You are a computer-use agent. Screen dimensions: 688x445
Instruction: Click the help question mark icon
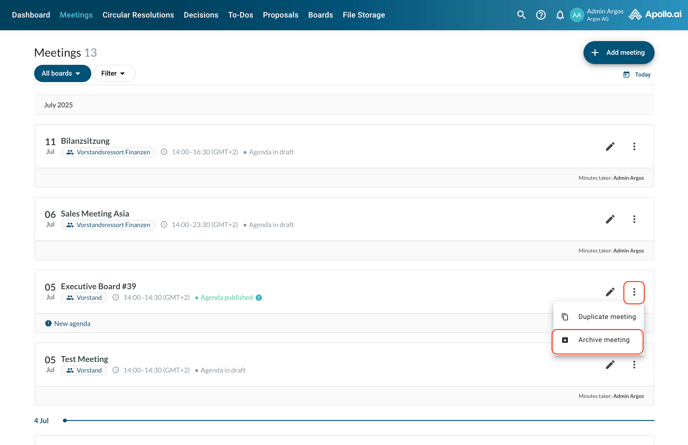(x=541, y=15)
